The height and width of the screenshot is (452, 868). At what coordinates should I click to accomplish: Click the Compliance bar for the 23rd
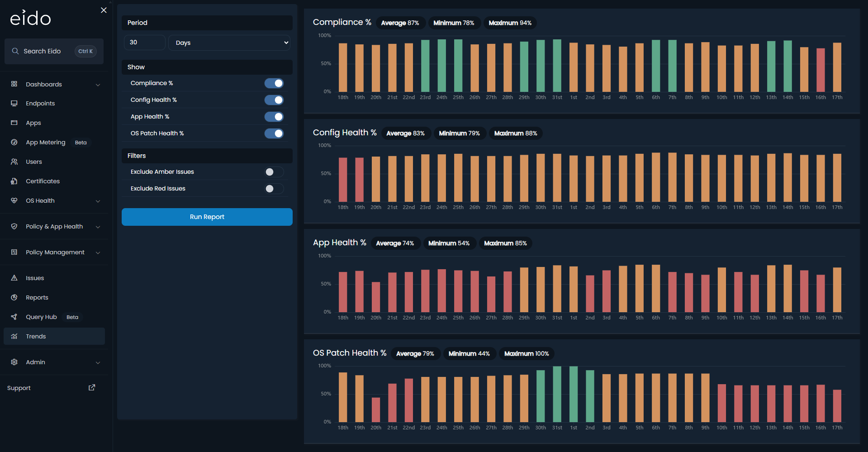click(x=425, y=66)
